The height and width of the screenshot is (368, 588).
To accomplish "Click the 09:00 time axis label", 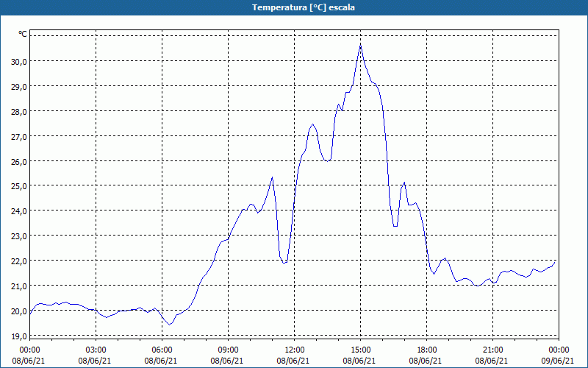I will [229, 350].
